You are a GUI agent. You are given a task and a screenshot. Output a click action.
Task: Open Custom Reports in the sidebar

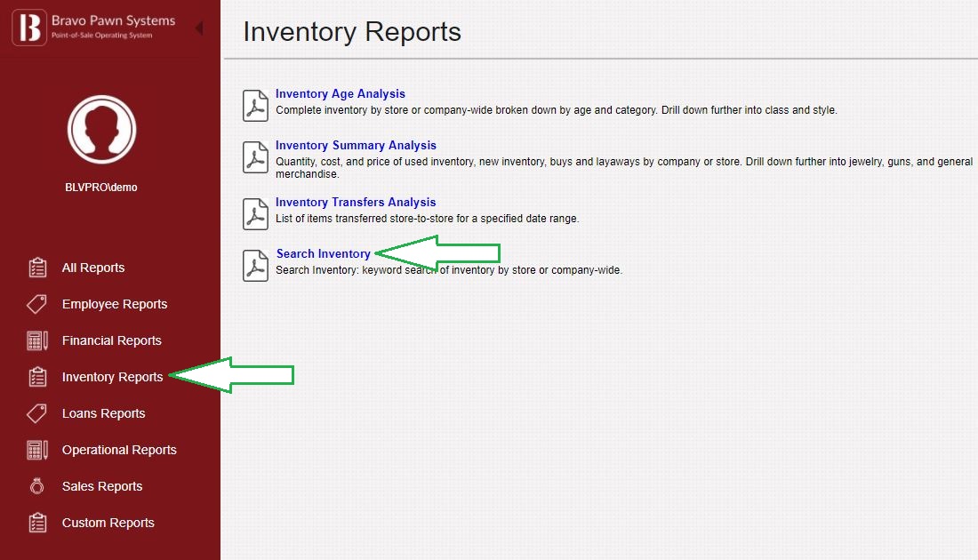(108, 524)
